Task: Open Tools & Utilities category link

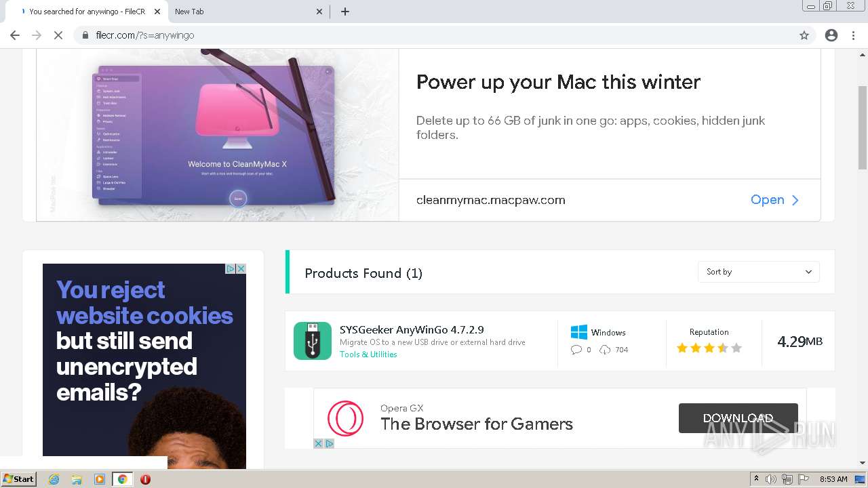Action: point(368,354)
